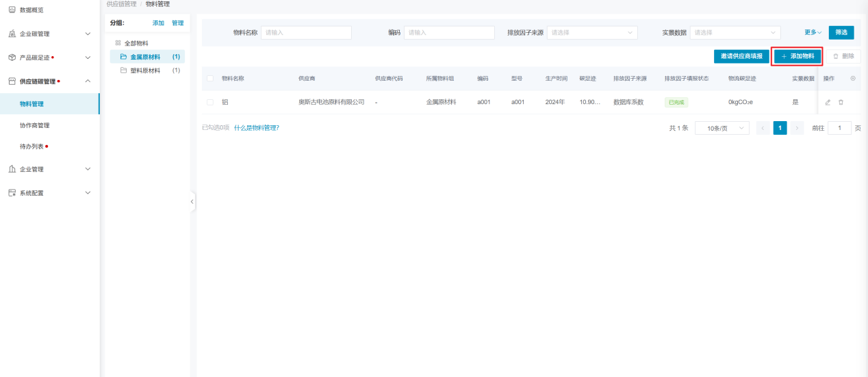Open 协作商管理 in the sidebar
This screenshot has height=377, width=868.
35,125
